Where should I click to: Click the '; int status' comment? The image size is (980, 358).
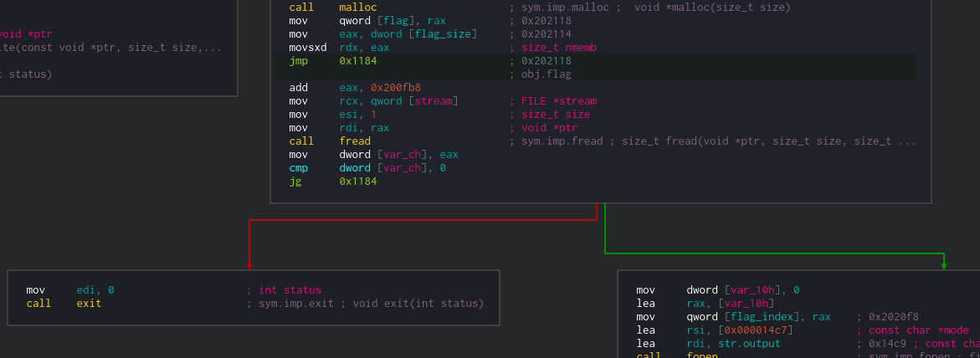[284, 290]
